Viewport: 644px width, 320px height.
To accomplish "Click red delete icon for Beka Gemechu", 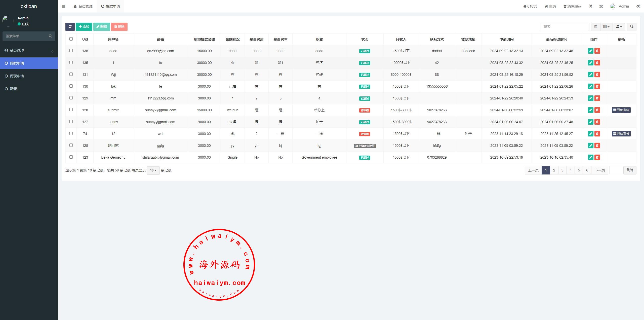I will coord(597,157).
